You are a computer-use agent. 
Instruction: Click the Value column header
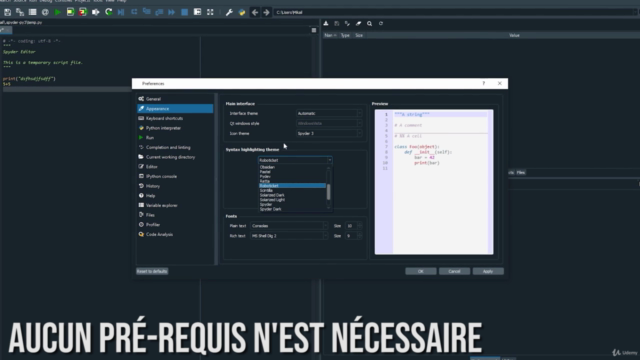coord(514,36)
